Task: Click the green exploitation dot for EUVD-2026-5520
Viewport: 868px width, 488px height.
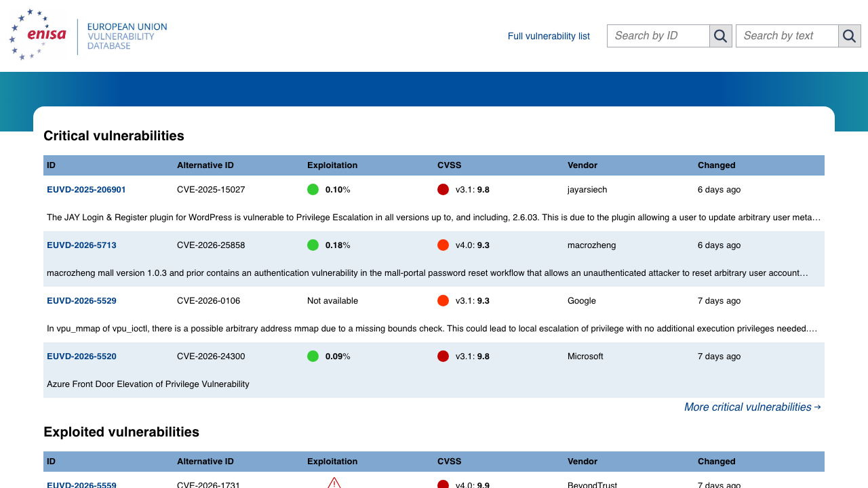Action: (x=313, y=357)
